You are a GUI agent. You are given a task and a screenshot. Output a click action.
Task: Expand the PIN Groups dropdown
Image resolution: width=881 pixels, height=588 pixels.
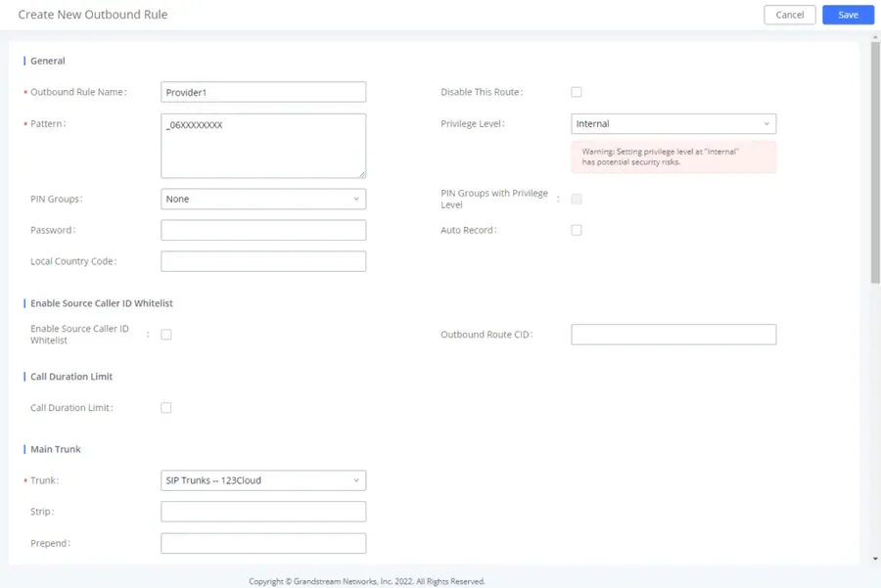(x=263, y=199)
